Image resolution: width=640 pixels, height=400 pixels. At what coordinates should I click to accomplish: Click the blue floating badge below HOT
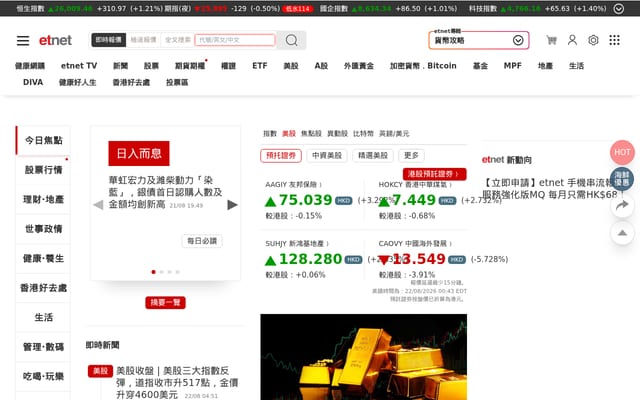622,179
